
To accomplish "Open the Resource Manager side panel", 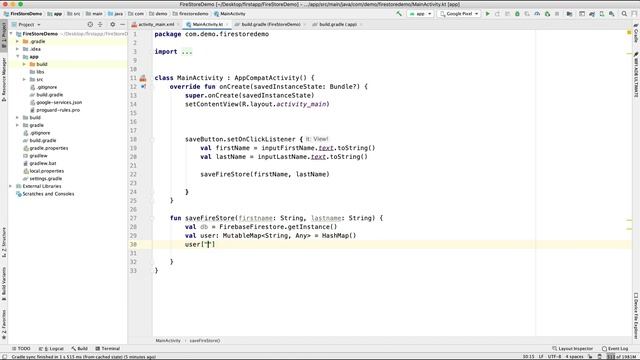I will (4, 80).
